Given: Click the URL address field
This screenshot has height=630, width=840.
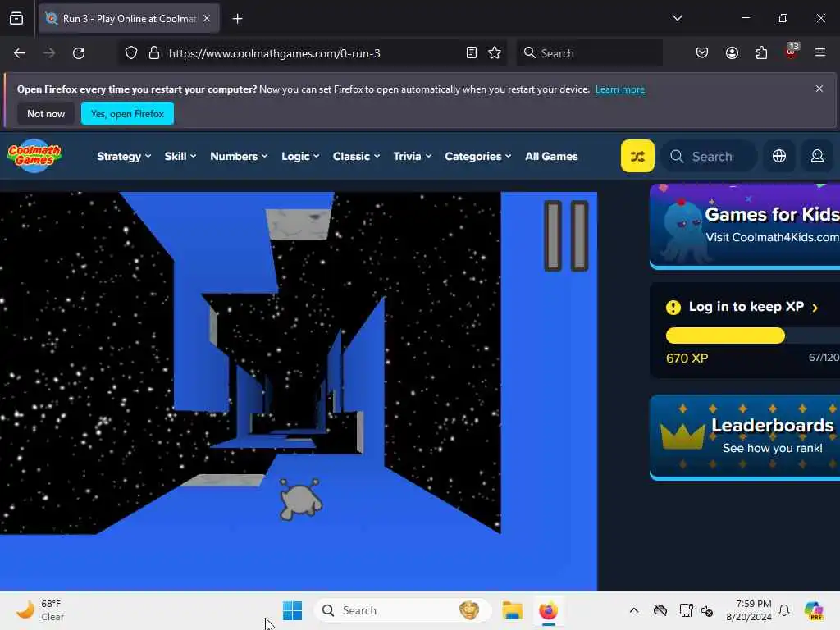Looking at the screenshot, I should coord(313,53).
